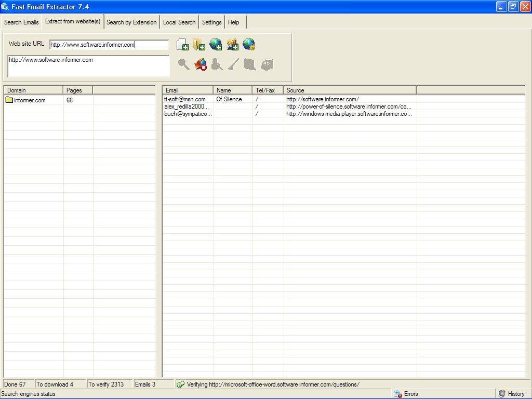Click the power-of-silence source URL
This screenshot has height=399, width=532.
coord(349,107)
